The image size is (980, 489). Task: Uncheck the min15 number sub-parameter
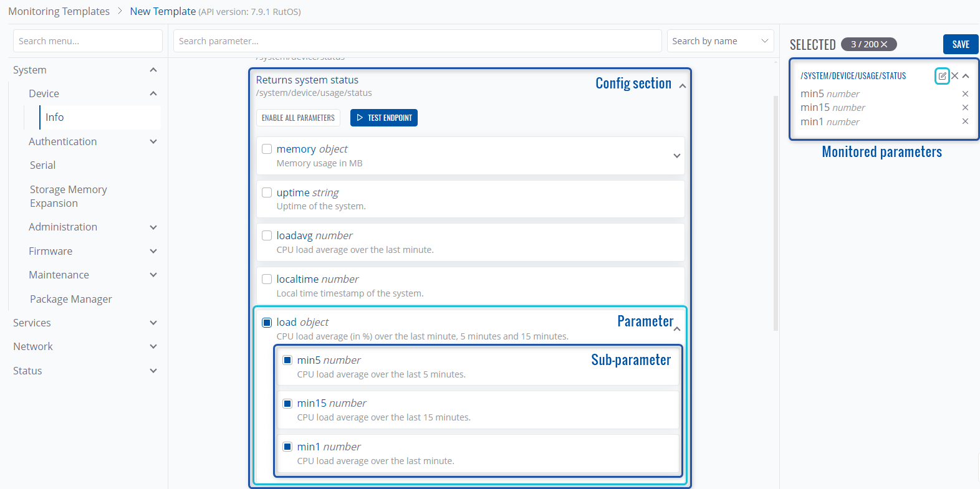pyautogui.click(x=287, y=404)
